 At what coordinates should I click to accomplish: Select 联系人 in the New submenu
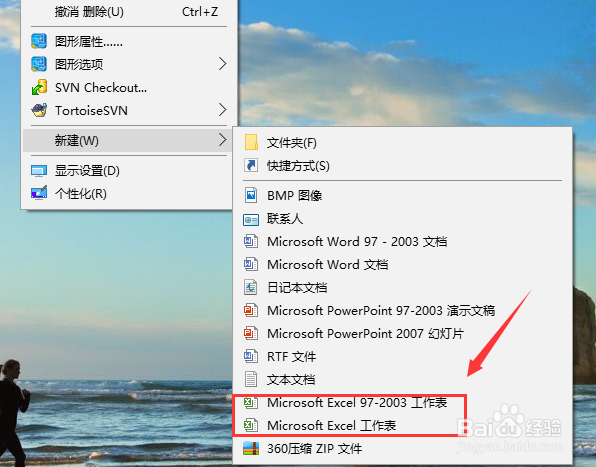[403, 218]
